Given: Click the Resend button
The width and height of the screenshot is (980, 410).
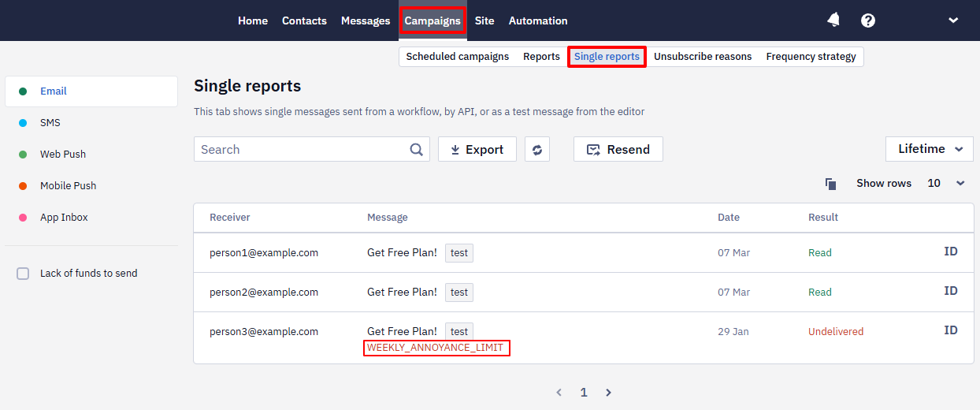Looking at the screenshot, I should 618,149.
